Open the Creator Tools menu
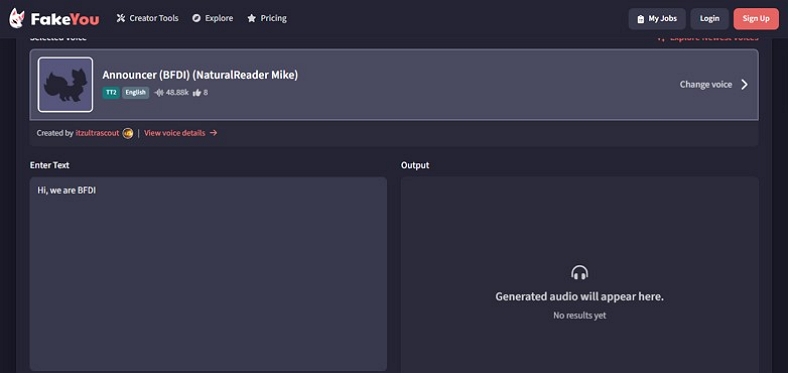The width and height of the screenshot is (788, 373). tap(147, 18)
